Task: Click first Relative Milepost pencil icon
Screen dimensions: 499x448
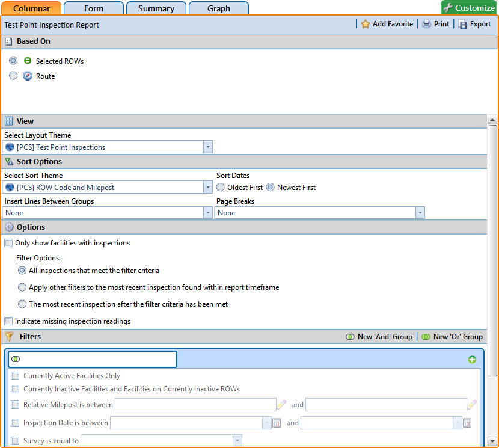Action: 281,404
